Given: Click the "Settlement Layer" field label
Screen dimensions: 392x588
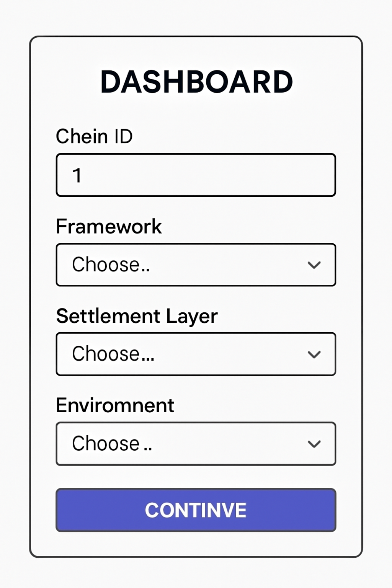Looking at the screenshot, I should 137,316.
